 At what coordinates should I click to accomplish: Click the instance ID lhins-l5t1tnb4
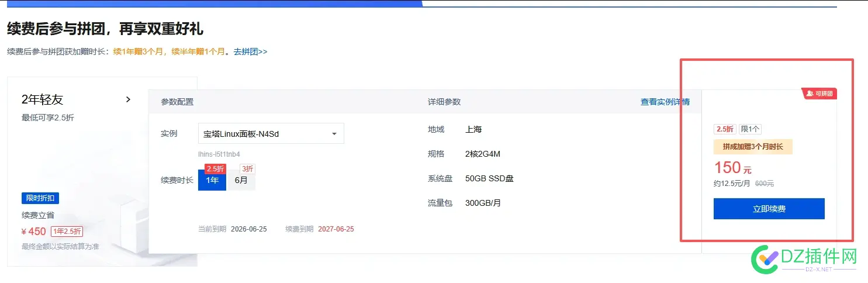click(x=219, y=154)
